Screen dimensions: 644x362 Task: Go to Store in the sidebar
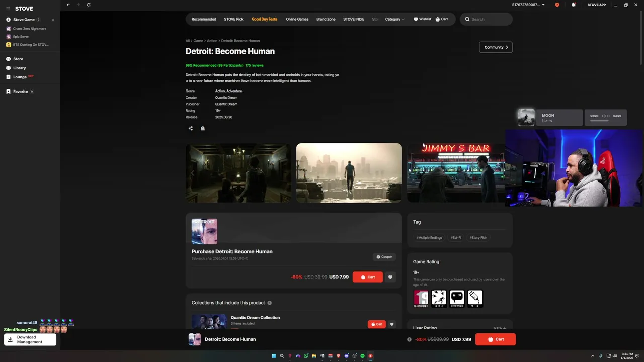click(x=15, y=59)
